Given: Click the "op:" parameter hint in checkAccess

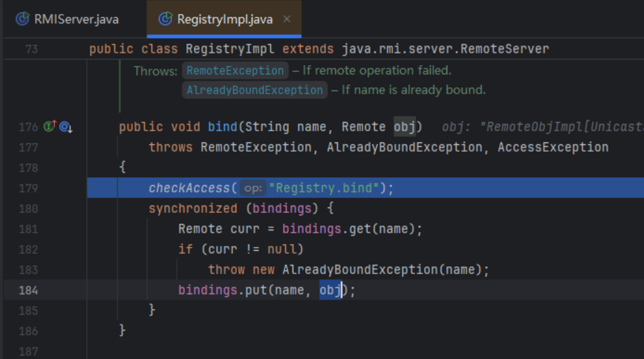Looking at the screenshot, I should 252,188.
